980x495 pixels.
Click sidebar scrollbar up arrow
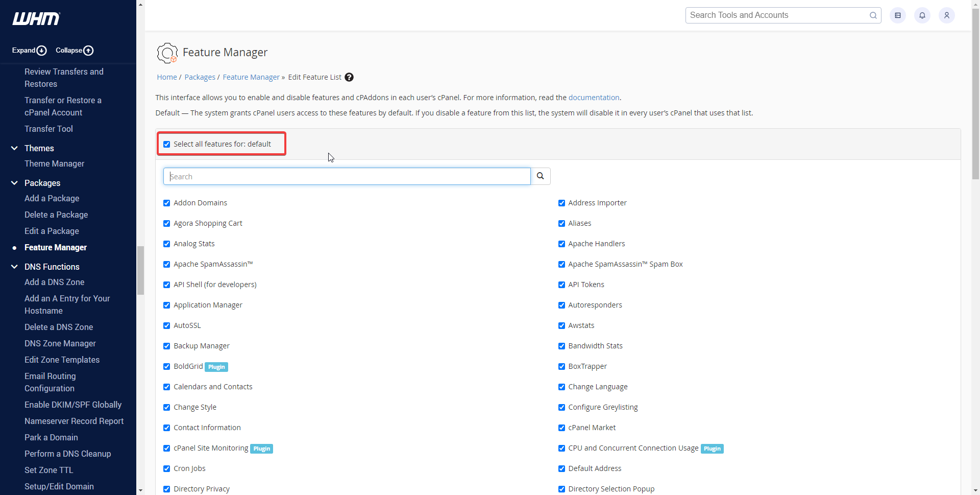[x=140, y=4]
